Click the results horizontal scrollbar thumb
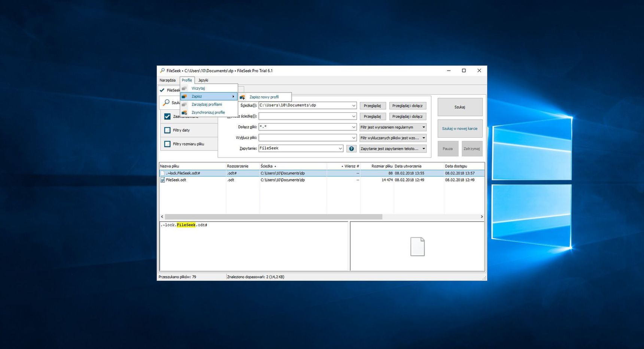 (273, 217)
